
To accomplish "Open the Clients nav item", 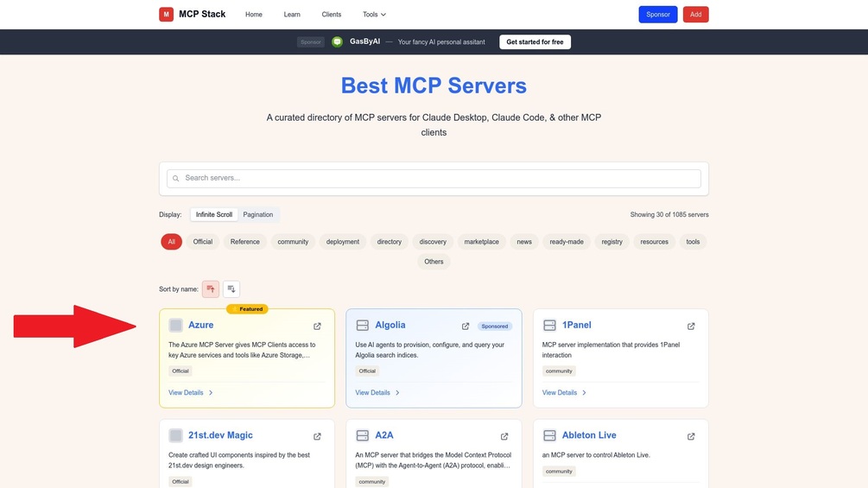I will point(331,15).
